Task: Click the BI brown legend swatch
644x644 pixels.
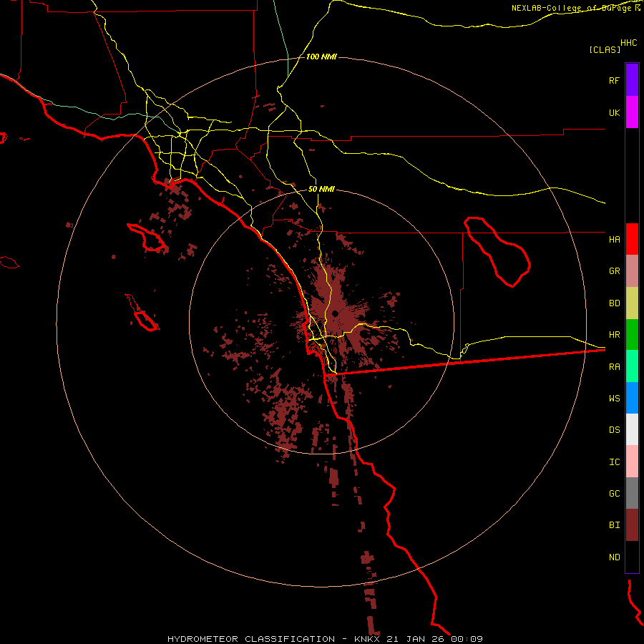Action: (x=632, y=525)
